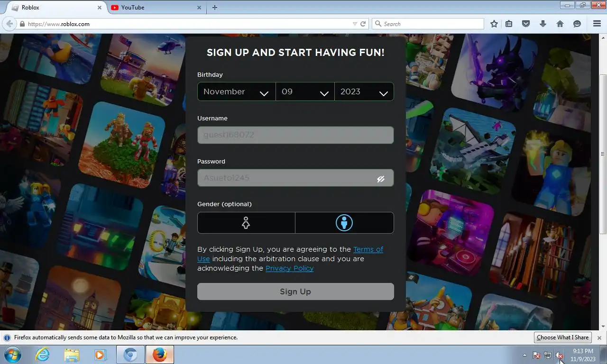Click the Birthday label
Image resolution: width=607 pixels, height=364 pixels.
(210, 75)
